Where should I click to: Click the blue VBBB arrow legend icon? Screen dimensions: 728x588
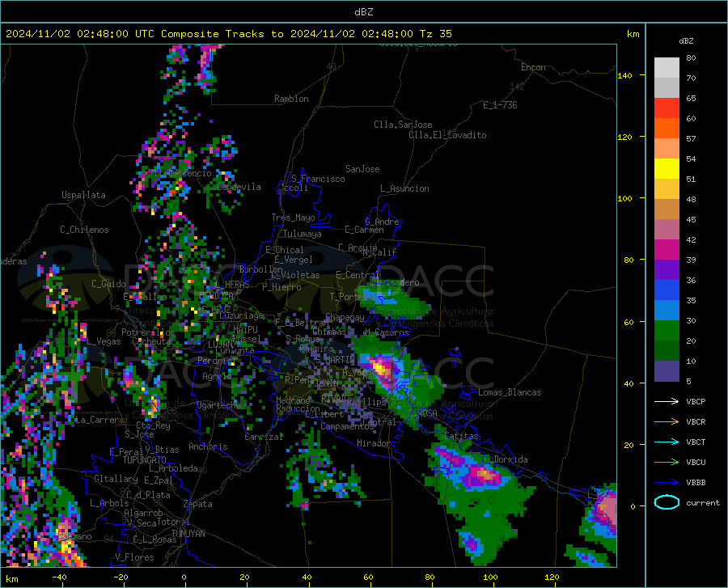pyautogui.click(x=667, y=482)
